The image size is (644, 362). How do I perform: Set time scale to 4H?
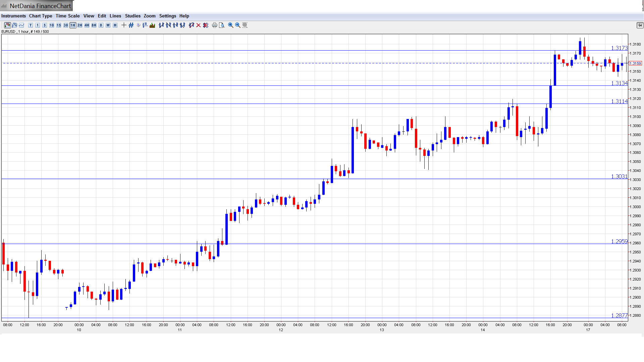tap(87, 25)
